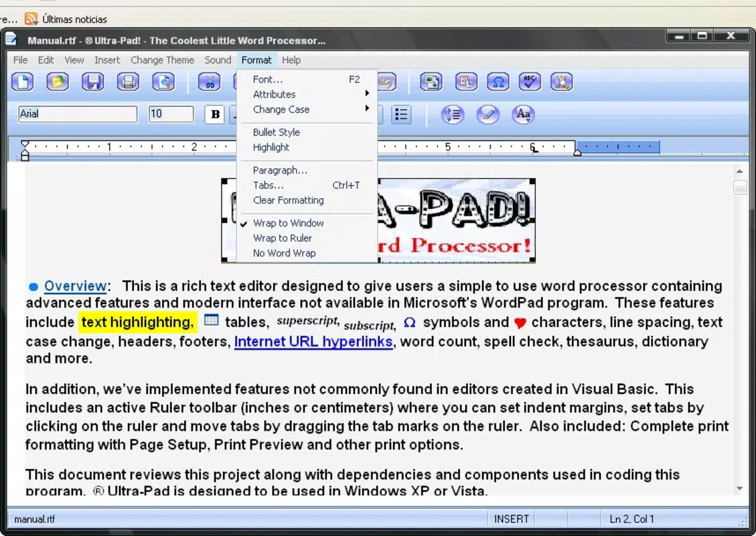Click "Ln 2, Col 1" in the status bar
Image resolution: width=756 pixels, height=536 pixels.
click(631, 519)
